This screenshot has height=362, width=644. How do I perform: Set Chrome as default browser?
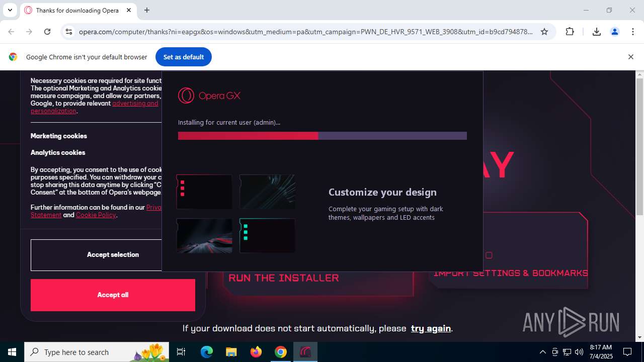184,57
